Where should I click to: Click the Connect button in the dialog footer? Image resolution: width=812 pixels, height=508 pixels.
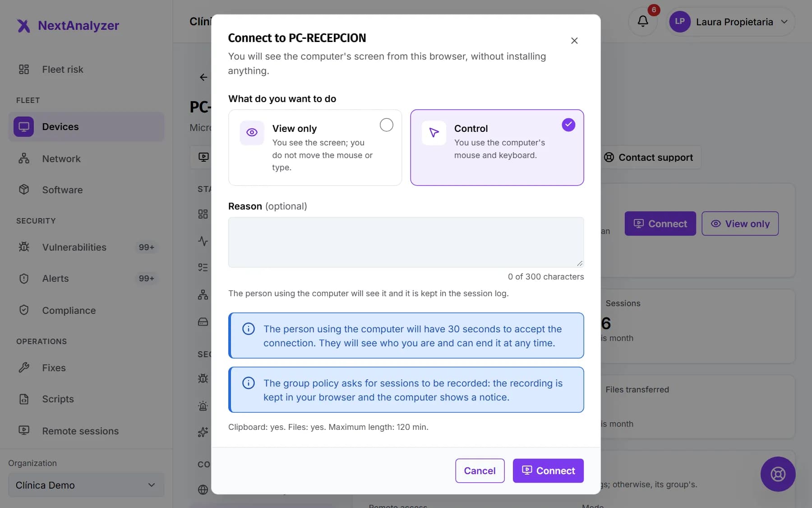tap(548, 471)
